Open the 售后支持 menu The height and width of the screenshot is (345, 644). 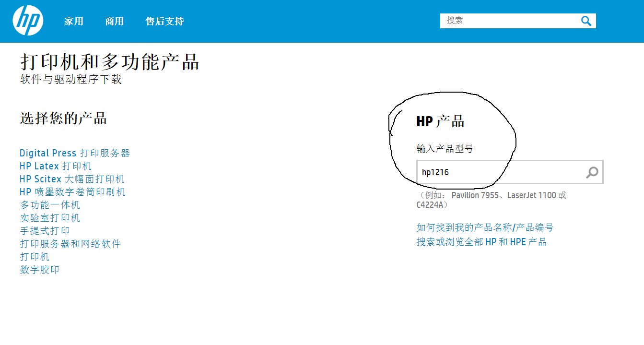click(164, 21)
